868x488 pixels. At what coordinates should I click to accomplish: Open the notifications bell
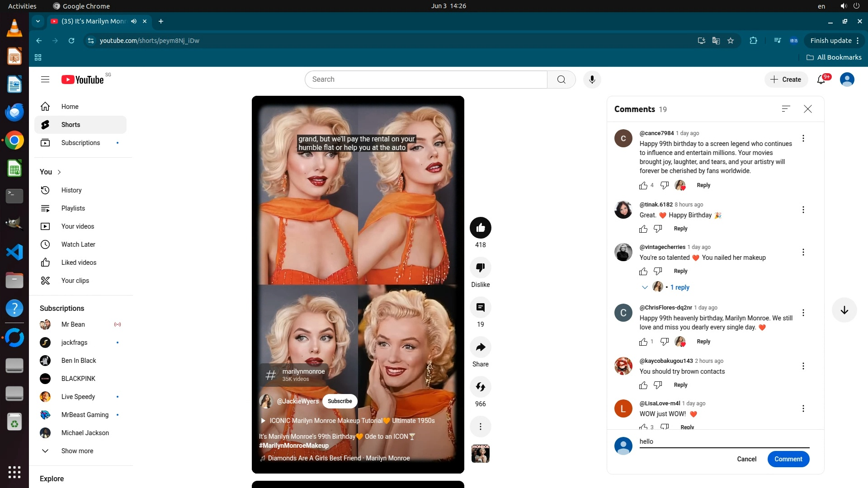[821, 80]
